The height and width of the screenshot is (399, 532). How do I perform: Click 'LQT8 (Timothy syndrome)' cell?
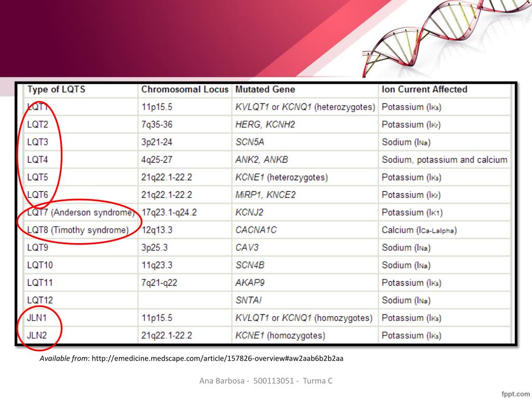[x=78, y=230]
